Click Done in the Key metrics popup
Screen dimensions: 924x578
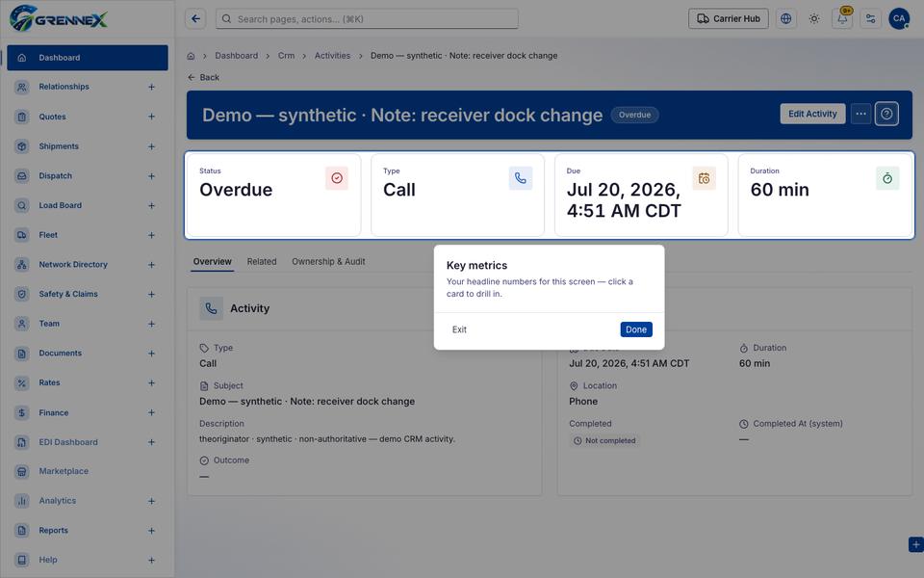coord(636,329)
